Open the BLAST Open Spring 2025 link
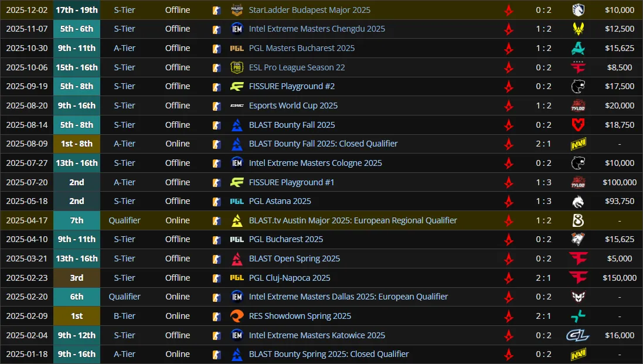The width and height of the screenshot is (643, 364). (x=294, y=258)
